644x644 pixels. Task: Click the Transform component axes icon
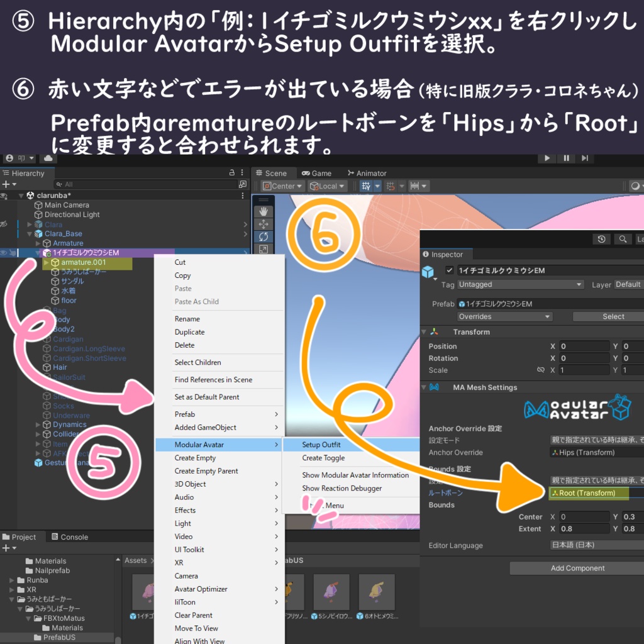(434, 332)
